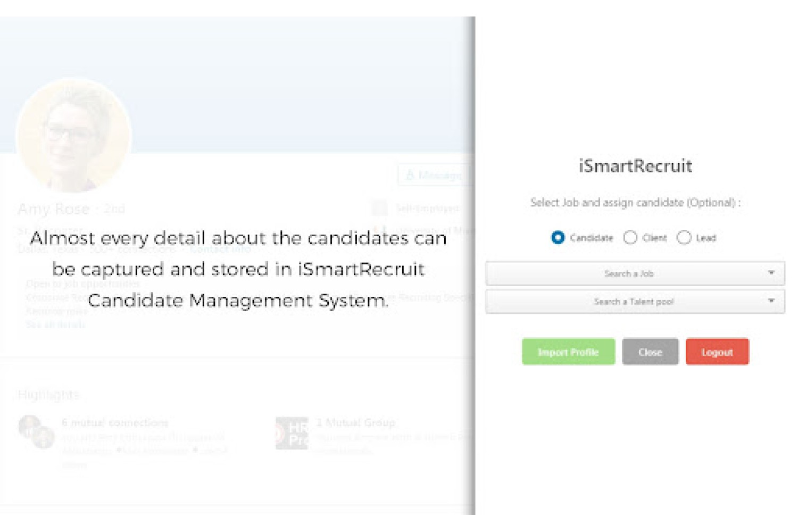The width and height of the screenshot is (798, 532).
Task: Click the faded Message button on profile
Action: tap(435, 175)
